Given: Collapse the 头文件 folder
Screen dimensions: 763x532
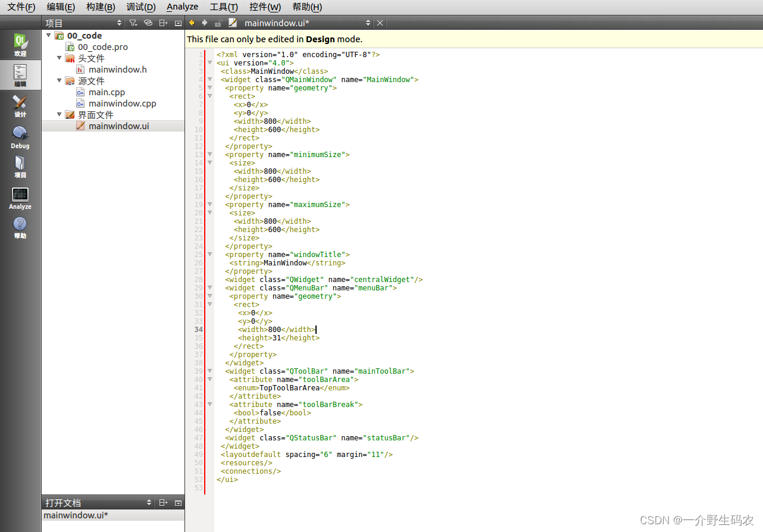Looking at the screenshot, I should click(x=59, y=58).
